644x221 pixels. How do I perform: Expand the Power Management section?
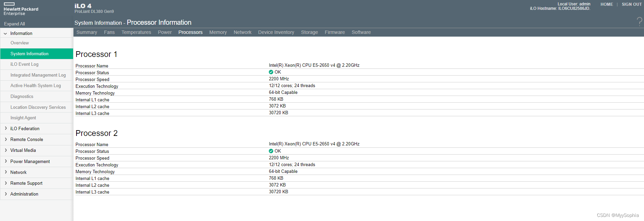[x=6, y=161]
